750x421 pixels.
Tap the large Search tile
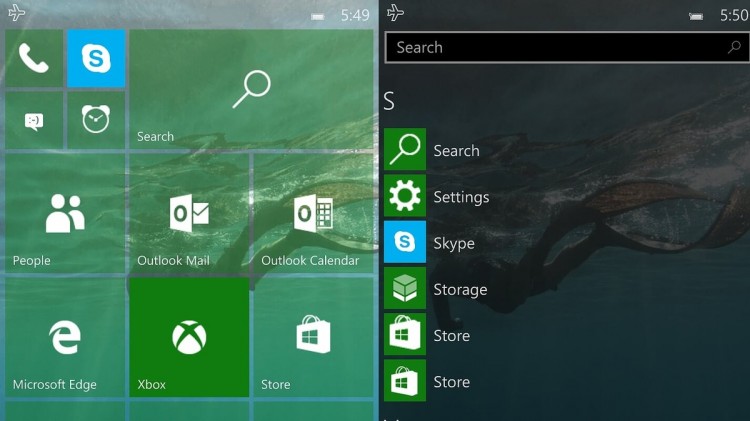point(251,89)
